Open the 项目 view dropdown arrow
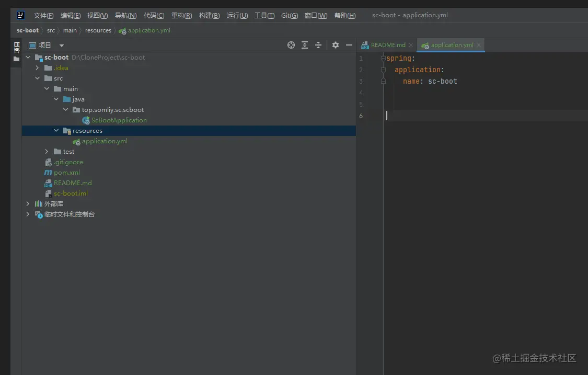This screenshot has width=588, height=375. (62, 46)
